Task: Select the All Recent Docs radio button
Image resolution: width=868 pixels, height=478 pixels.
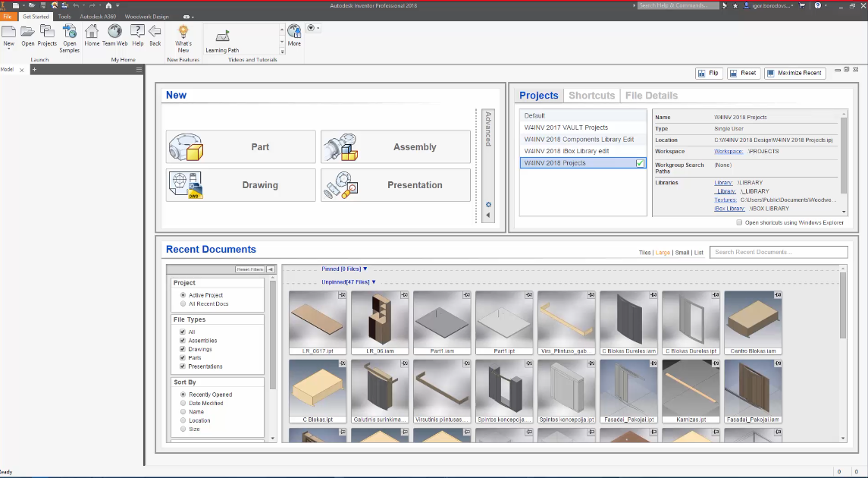Action: 183,303
